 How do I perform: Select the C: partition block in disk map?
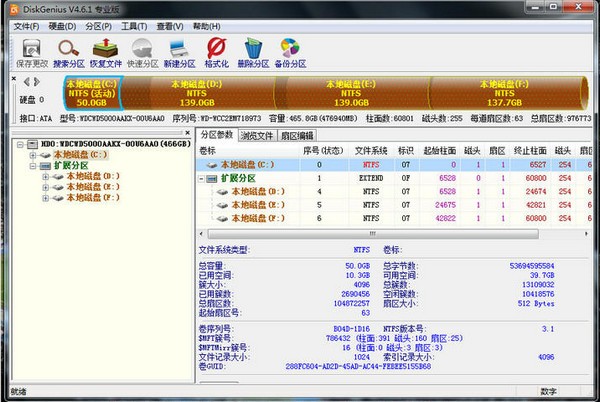[x=92, y=93]
